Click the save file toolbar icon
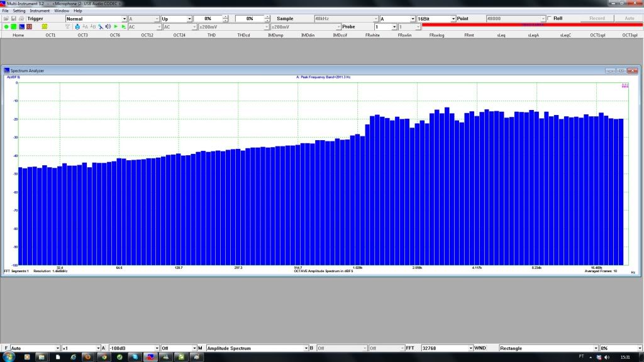Screen dimensions: 644x362 14,18
